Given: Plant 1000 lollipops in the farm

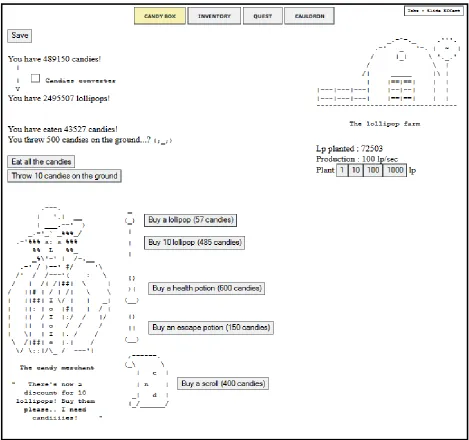Looking at the screenshot, I should point(395,170).
